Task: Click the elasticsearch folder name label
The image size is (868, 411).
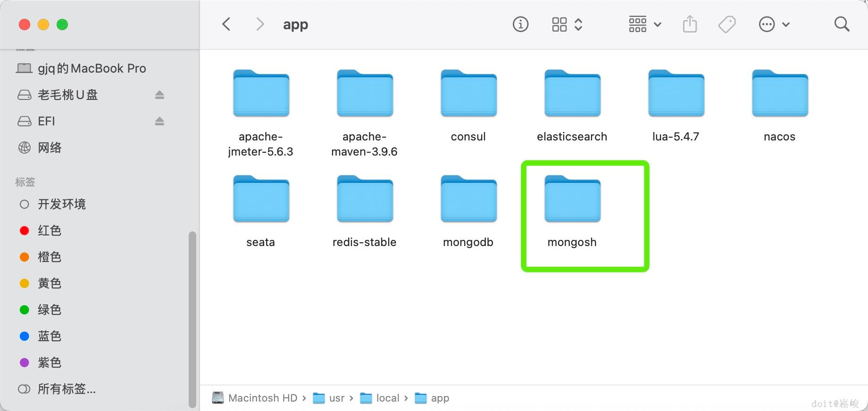Action: [x=572, y=136]
